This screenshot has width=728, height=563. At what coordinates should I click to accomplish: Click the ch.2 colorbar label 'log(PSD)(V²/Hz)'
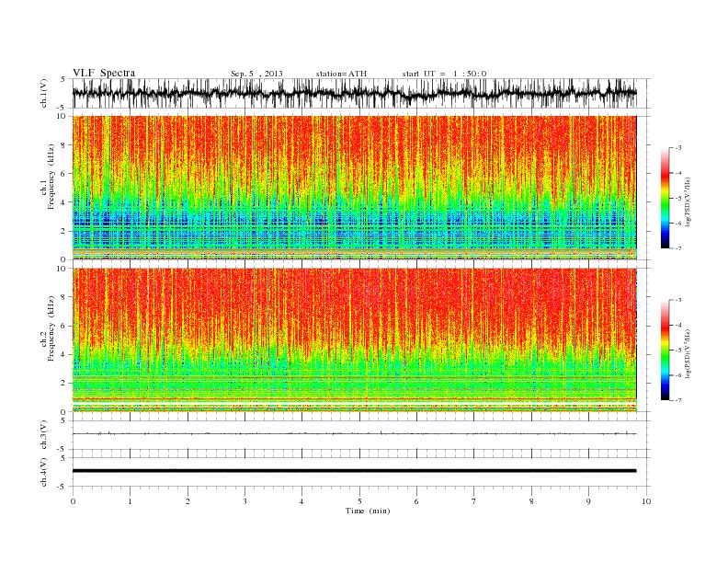(x=688, y=352)
